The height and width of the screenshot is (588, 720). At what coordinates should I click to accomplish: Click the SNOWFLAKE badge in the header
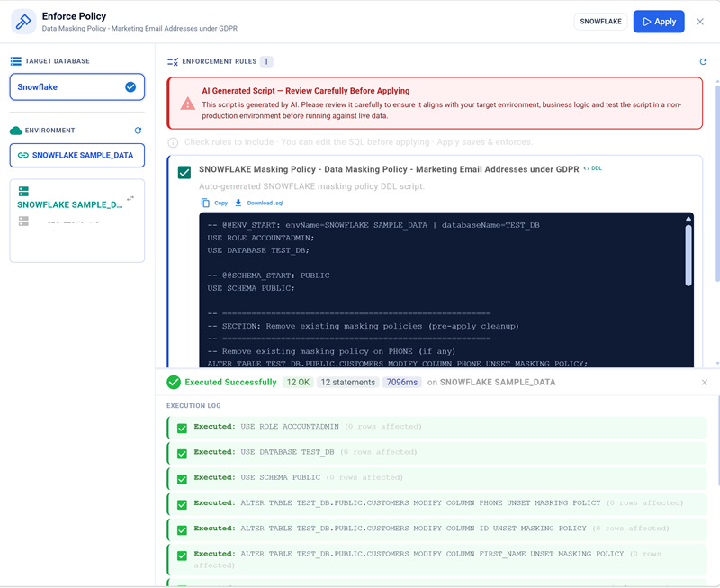[600, 22]
